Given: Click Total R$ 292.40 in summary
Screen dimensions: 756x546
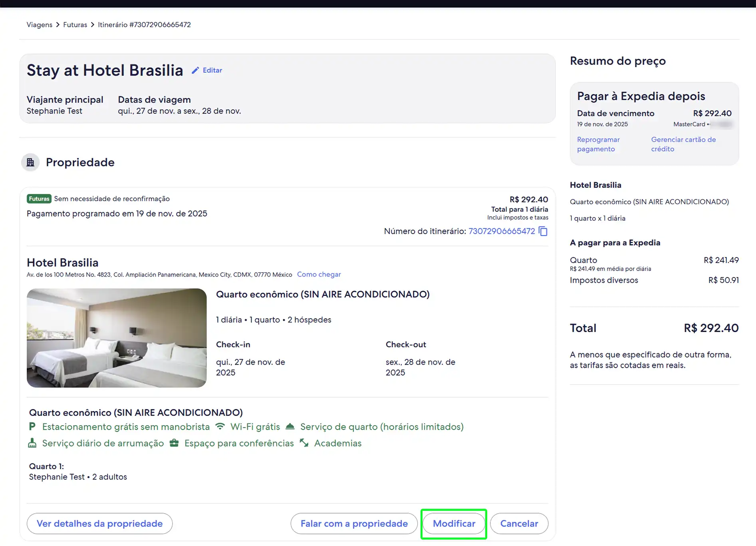Looking at the screenshot, I should point(711,328).
